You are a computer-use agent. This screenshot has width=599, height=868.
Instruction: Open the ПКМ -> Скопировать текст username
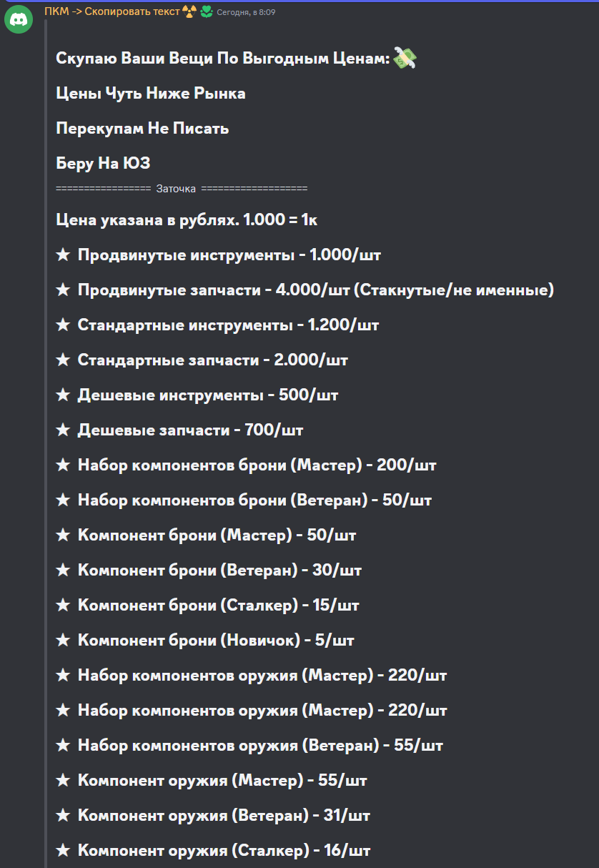coord(112,11)
